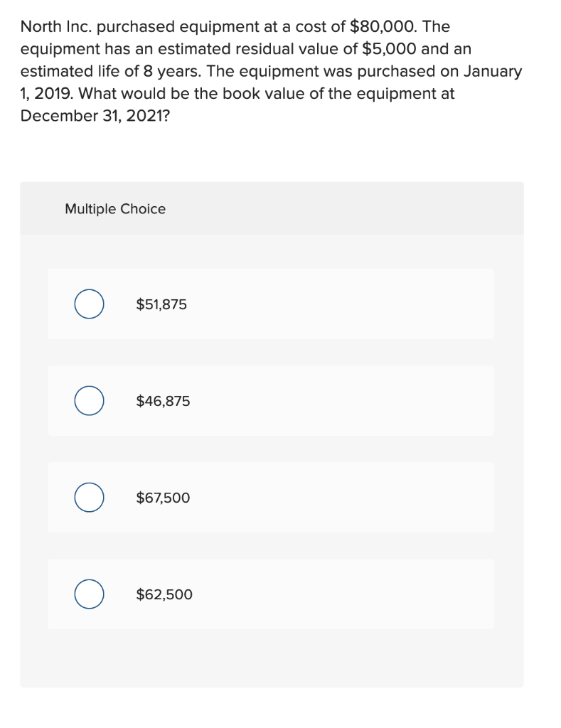Click the first answer option row

tap(270, 304)
